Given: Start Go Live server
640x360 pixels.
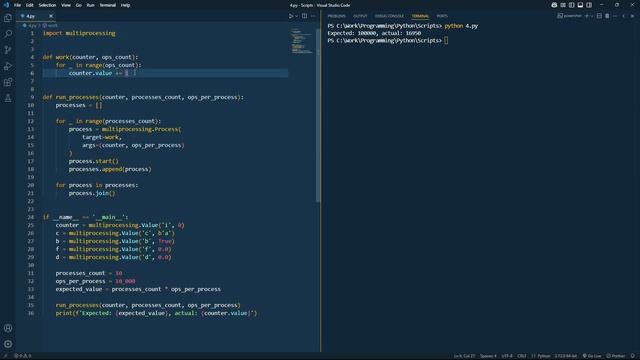Looking at the screenshot, I should point(591,356).
